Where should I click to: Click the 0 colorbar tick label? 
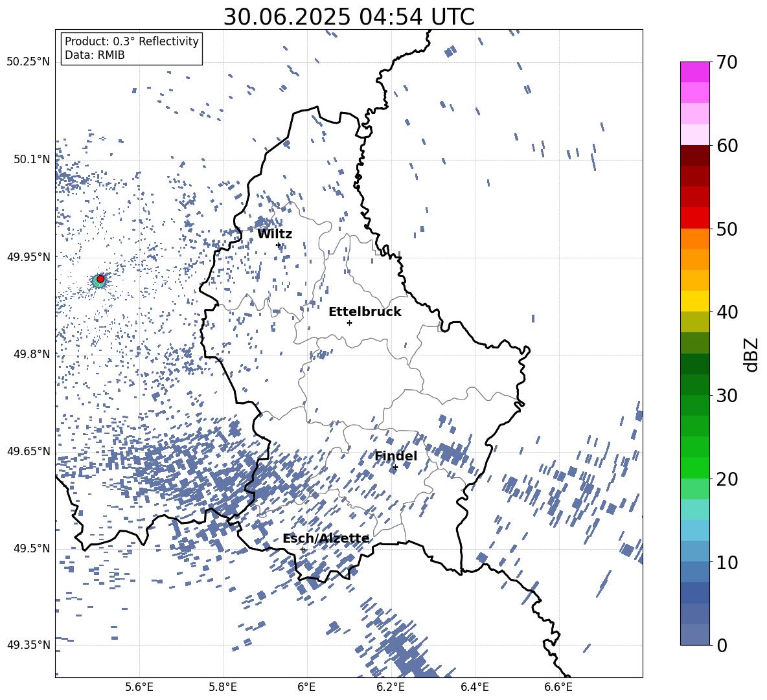tap(722, 645)
